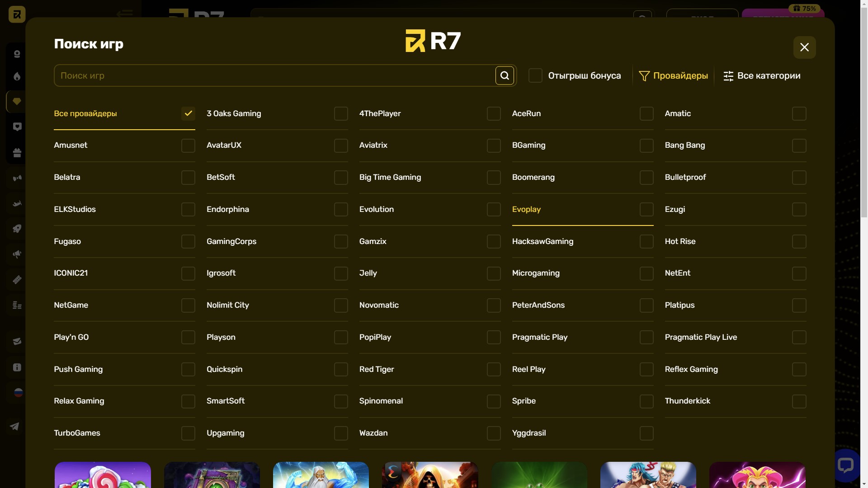Open the Провайдеры filter panel
This screenshot has height=488, width=868.
tap(673, 75)
